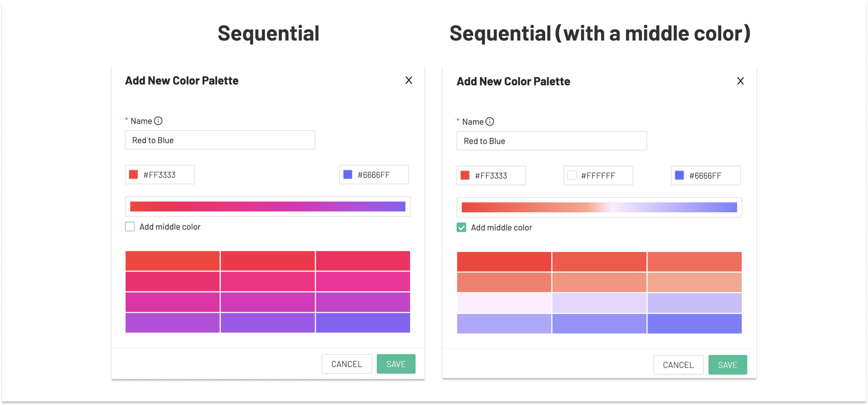Click Save in the right dialog
This screenshot has height=405, width=868.
(x=727, y=364)
